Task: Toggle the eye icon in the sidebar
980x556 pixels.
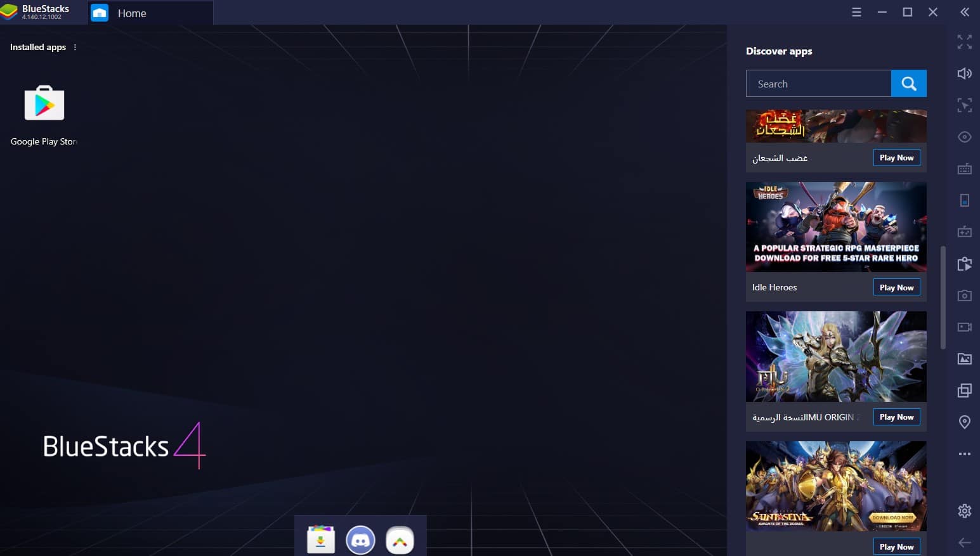Action: coord(964,137)
